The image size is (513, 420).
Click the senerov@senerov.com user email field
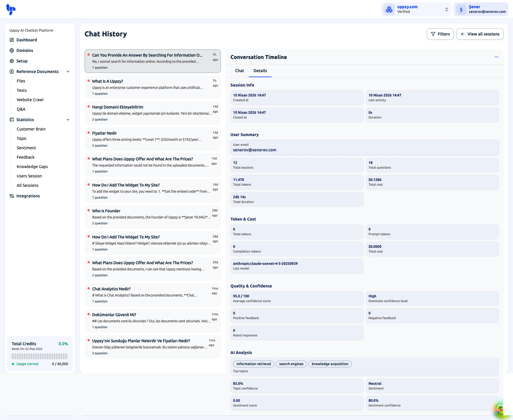365,148
